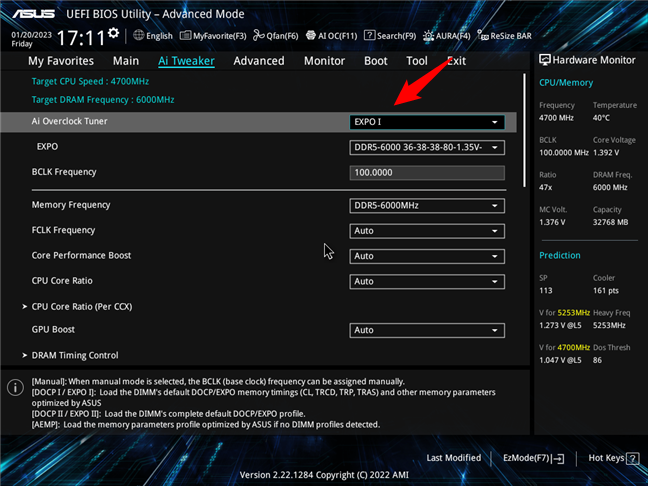
Task: Click the FCLK Frequency label
Action: coord(63,230)
